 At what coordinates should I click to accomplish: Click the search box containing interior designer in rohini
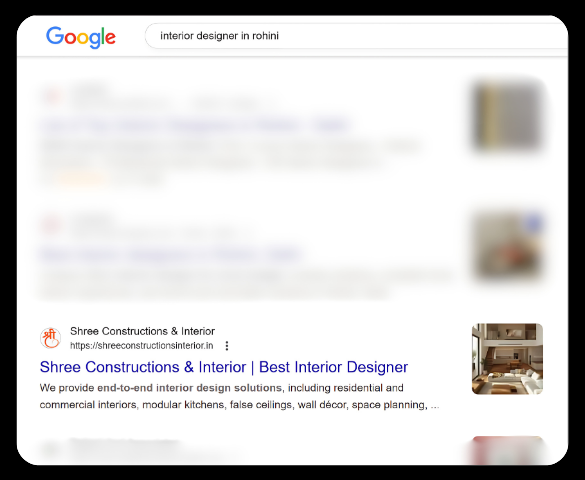point(356,36)
